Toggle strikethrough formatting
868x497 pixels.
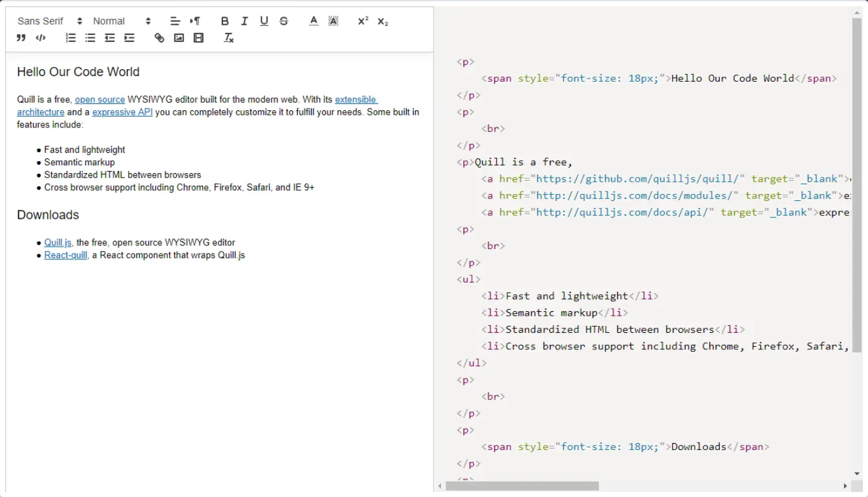[x=283, y=20]
